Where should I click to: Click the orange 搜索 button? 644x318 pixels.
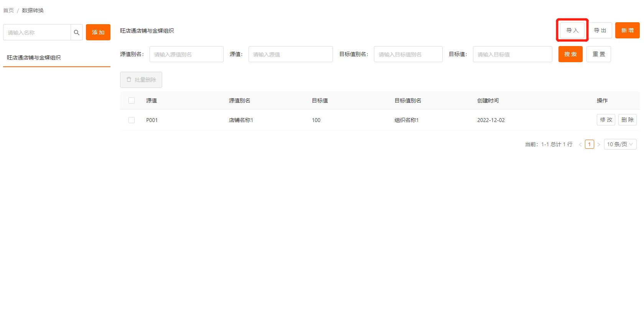[x=570, y=54]
